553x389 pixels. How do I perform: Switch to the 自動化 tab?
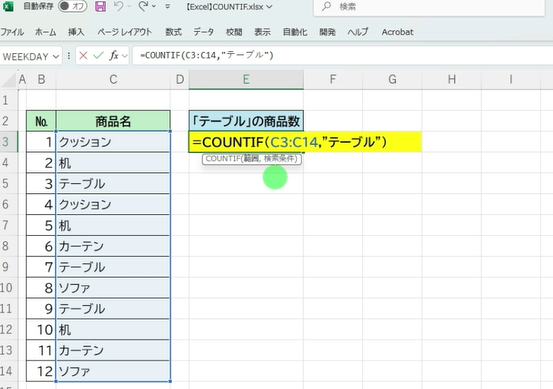pos(295,32)
